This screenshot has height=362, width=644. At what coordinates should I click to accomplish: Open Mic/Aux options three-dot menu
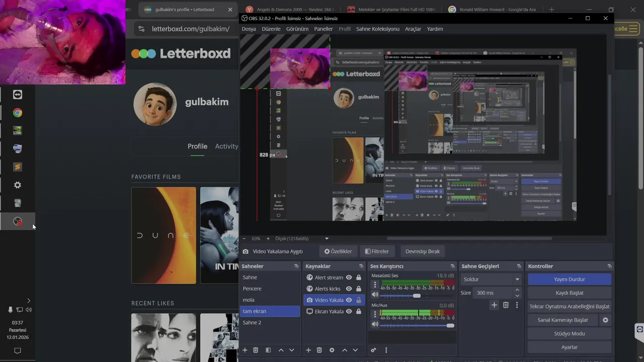pyautogui.click(x=375, y=314)
